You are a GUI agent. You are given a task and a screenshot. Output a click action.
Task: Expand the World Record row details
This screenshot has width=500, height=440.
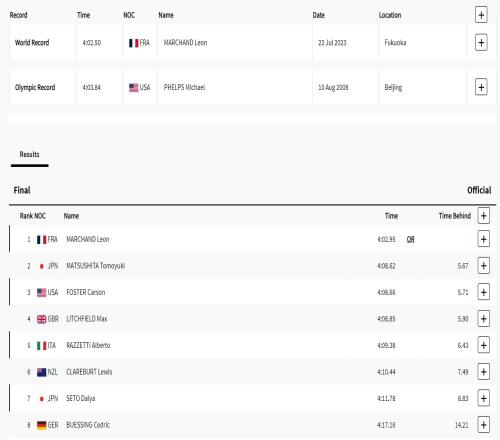(481, 43)
